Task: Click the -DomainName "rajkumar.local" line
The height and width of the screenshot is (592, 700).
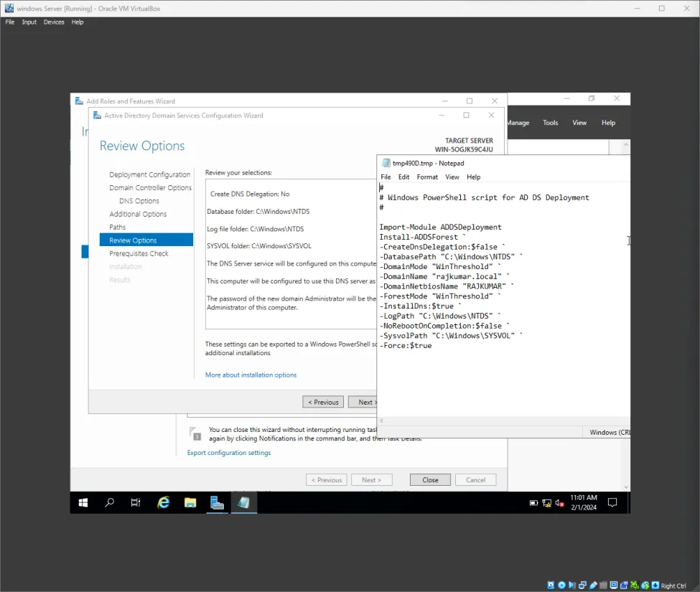Action: (x=444, y=276)
